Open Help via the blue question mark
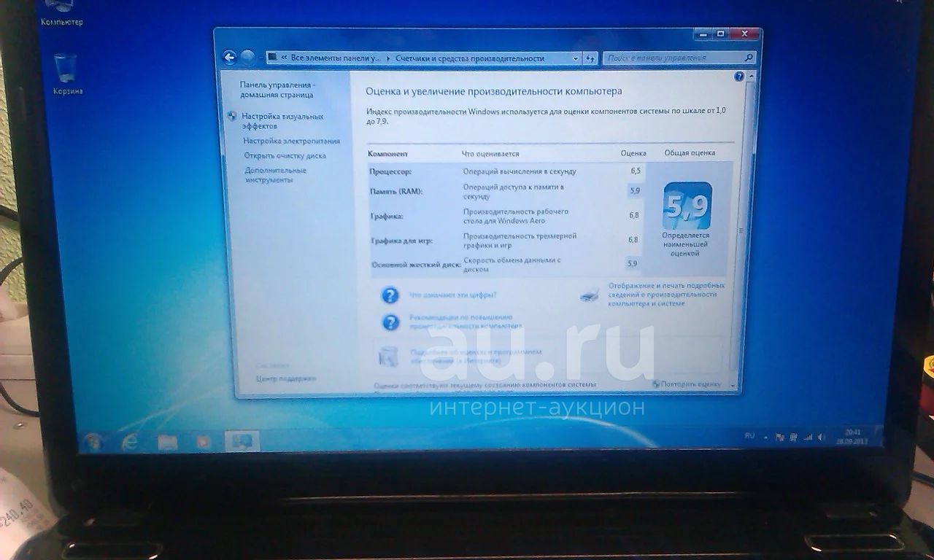This screenshot has height=560, width=934. point(739,76)
